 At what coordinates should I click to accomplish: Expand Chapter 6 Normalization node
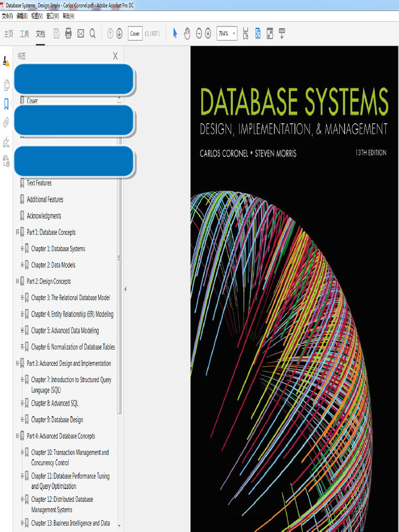click(x=22, y=347)
